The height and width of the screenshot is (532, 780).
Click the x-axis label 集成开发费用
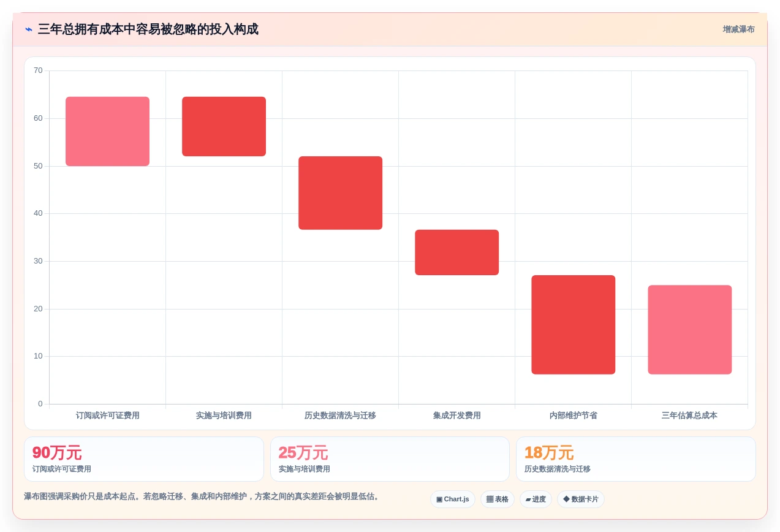[457, 416]
